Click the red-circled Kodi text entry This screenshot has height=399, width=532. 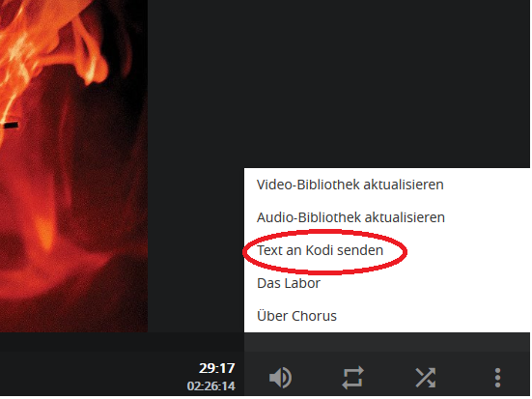coord(320,250)
